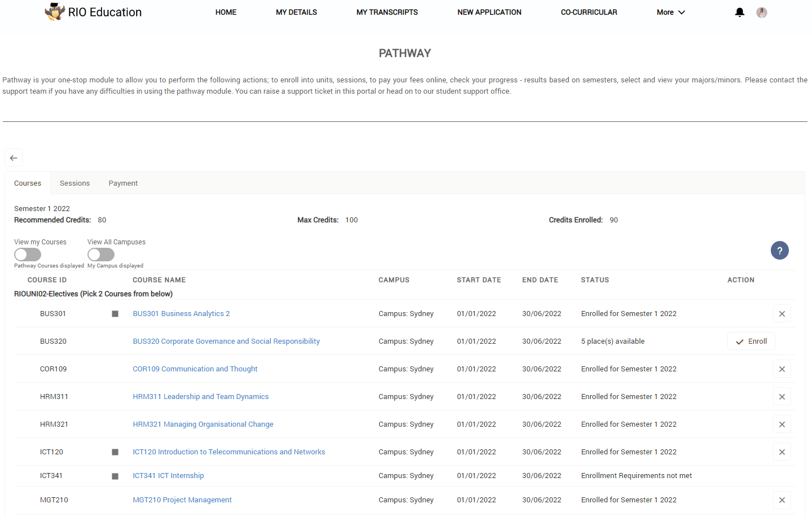Click the back arrow button

coord(14,158)
